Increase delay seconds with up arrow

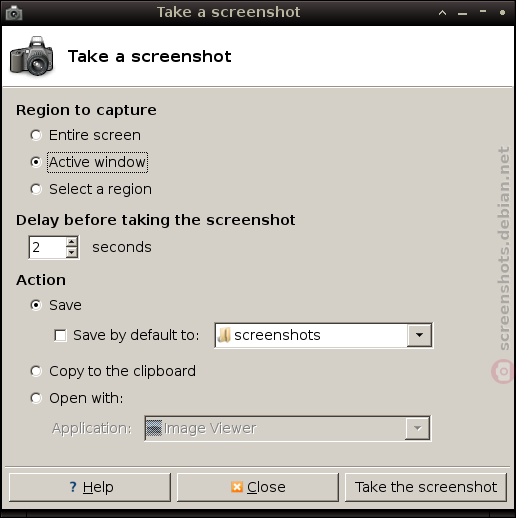coord(72,241)
